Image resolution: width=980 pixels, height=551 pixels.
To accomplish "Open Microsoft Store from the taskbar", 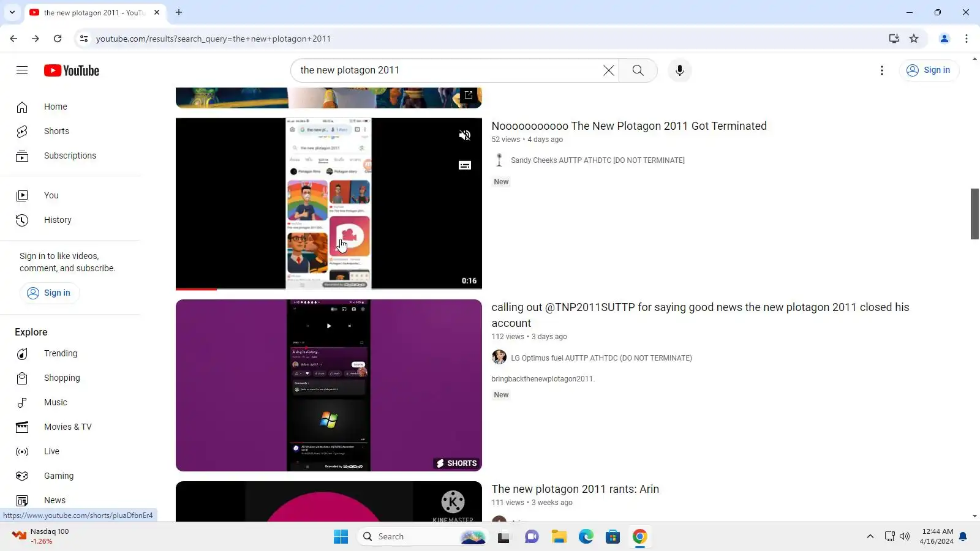I will (612, 537).
